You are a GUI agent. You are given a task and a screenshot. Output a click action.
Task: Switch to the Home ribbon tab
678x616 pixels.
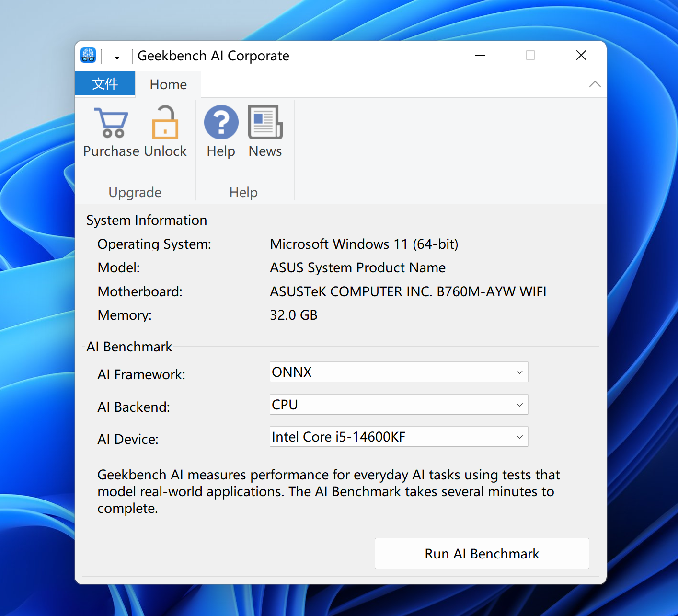tap(168, 84)
